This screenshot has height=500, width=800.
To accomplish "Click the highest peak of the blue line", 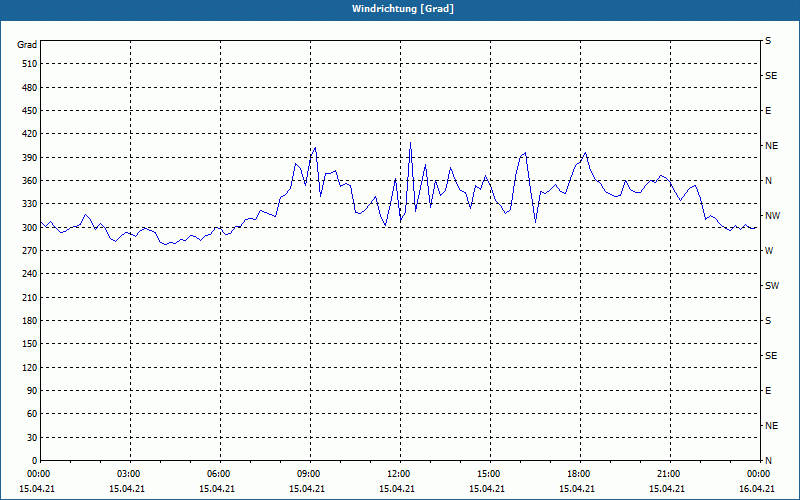I will (x=410, y=143).
